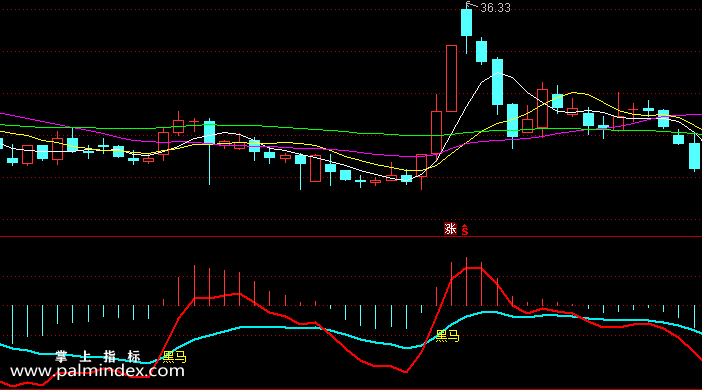The image size is (702, 390).
Task: Click the red indicator line flat peak
Action: click(474, 268)
